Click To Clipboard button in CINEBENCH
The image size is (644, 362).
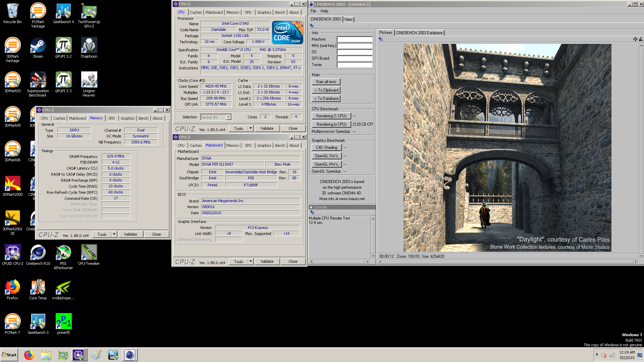coord(326,90)
